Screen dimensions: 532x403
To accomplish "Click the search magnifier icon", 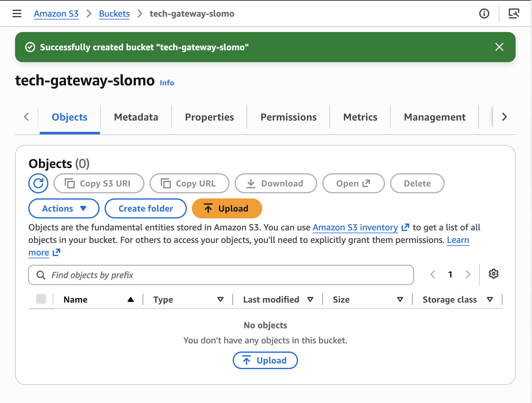I will 41,275.
